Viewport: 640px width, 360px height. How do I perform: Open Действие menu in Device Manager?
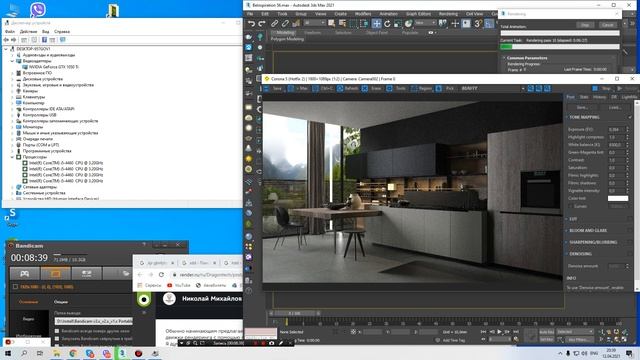(x=28, y=31)
